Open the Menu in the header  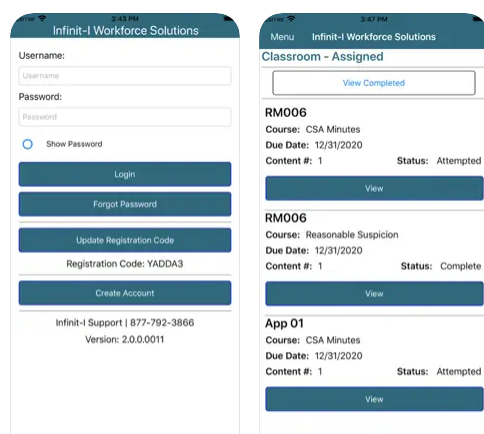point(282,37)
